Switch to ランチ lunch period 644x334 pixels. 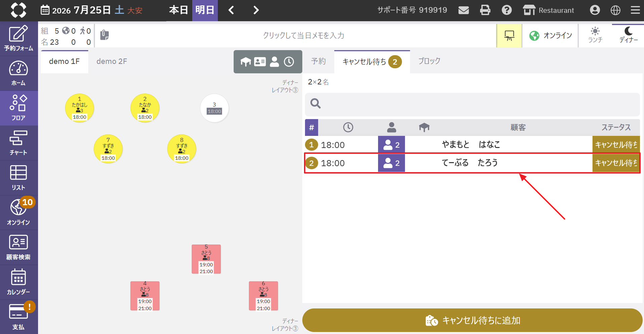tap(595, 35)
